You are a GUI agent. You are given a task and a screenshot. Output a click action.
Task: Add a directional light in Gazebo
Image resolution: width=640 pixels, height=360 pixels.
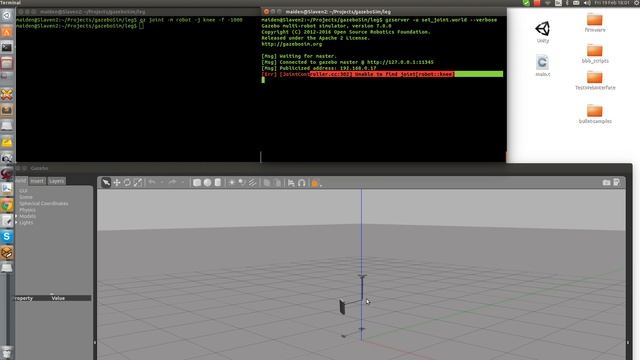[x=253, y=182]
